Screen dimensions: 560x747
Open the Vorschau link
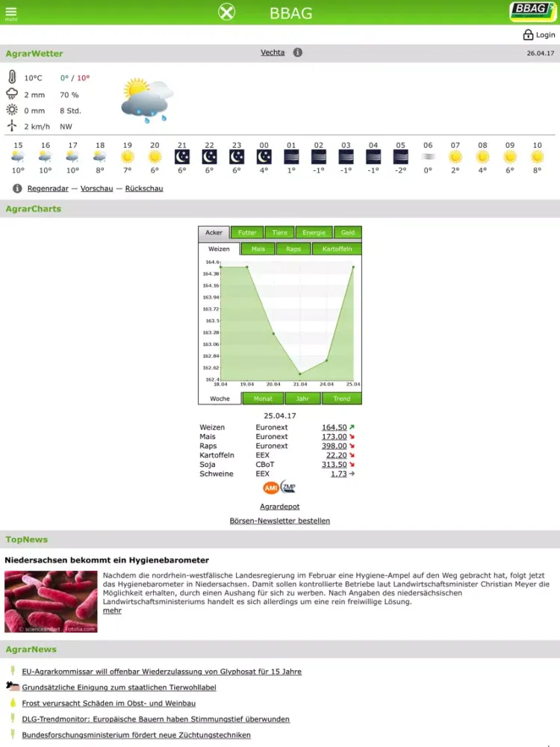[x=96, y=188]
